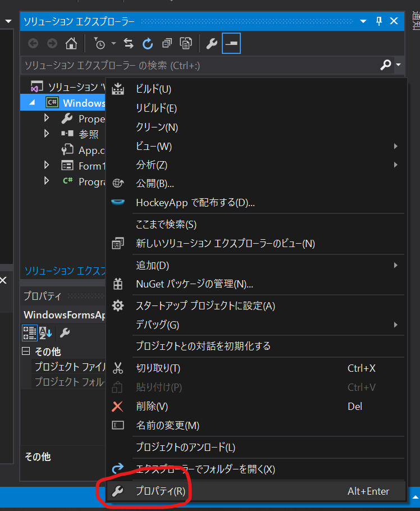
Task: Choose クリーン(N) menu item
Action: pyautogui.click(x=257, y=127)
